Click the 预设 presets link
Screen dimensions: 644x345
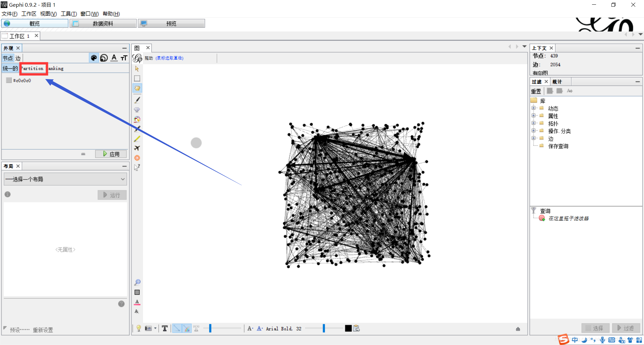19,330
